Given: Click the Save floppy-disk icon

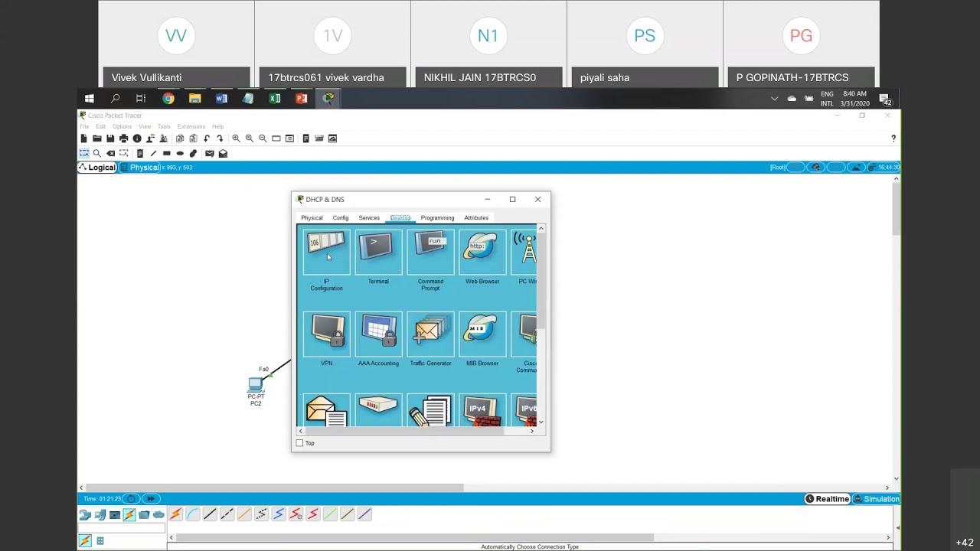Looking at the screenshot, I should tap(110, 139).
